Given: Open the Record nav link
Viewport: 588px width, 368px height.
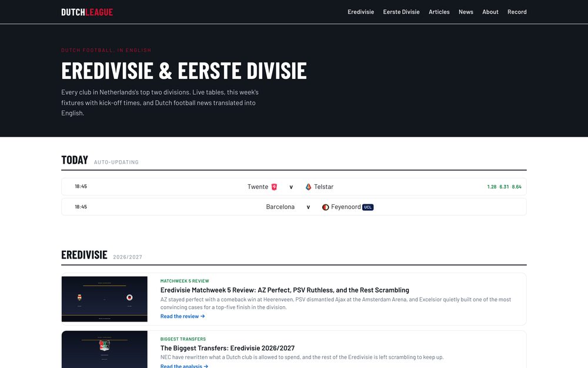Looking at the screenshot, I should pos(517,12).
